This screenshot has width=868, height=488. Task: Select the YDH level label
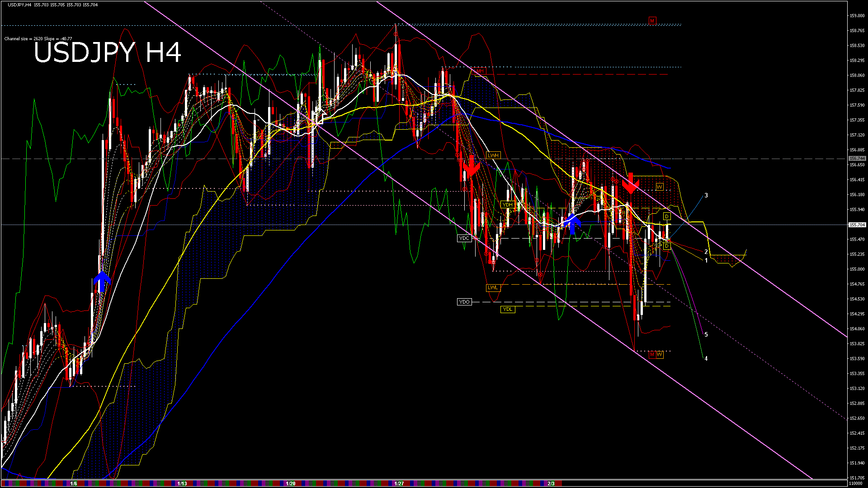[x=508, y=205]
